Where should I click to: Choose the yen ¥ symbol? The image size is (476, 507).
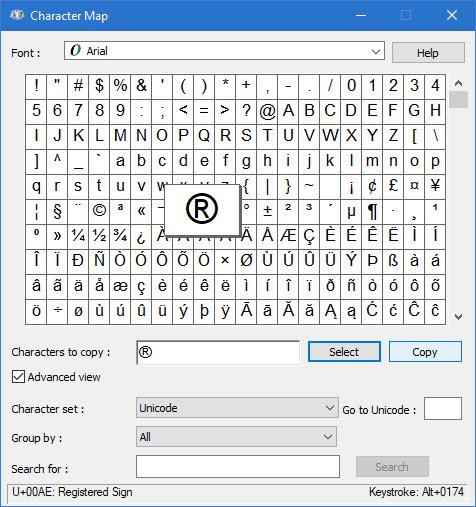[435, 186]
